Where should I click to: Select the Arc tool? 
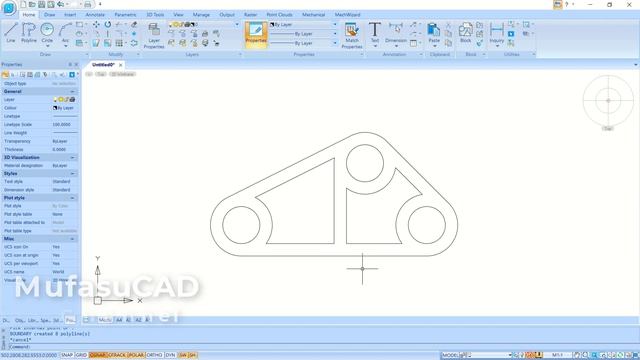[65, 32]
